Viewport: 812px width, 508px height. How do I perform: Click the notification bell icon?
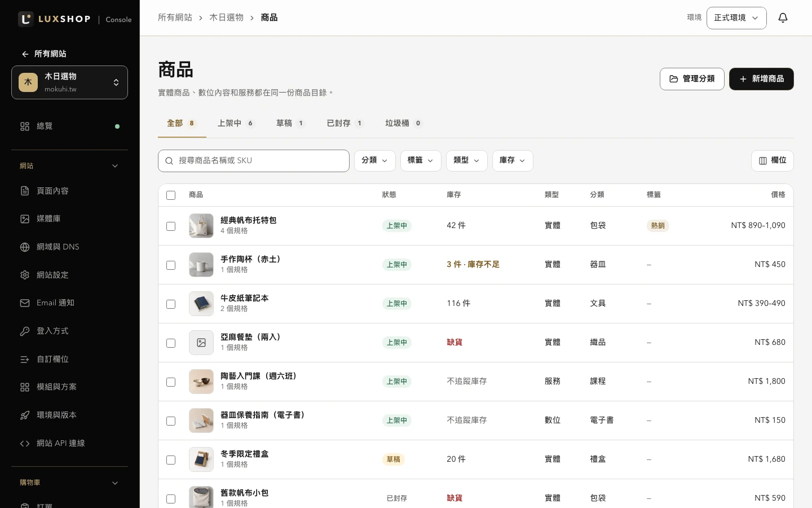tap(783, 18)
